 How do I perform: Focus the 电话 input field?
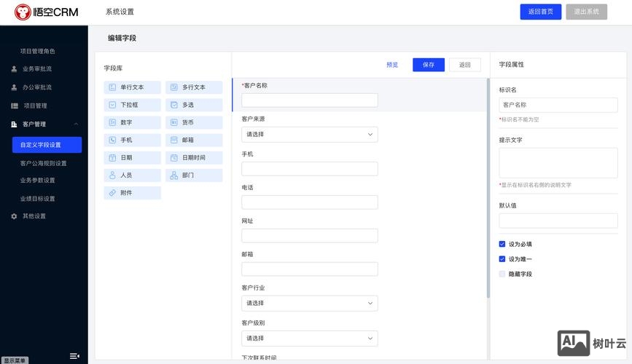310,202
